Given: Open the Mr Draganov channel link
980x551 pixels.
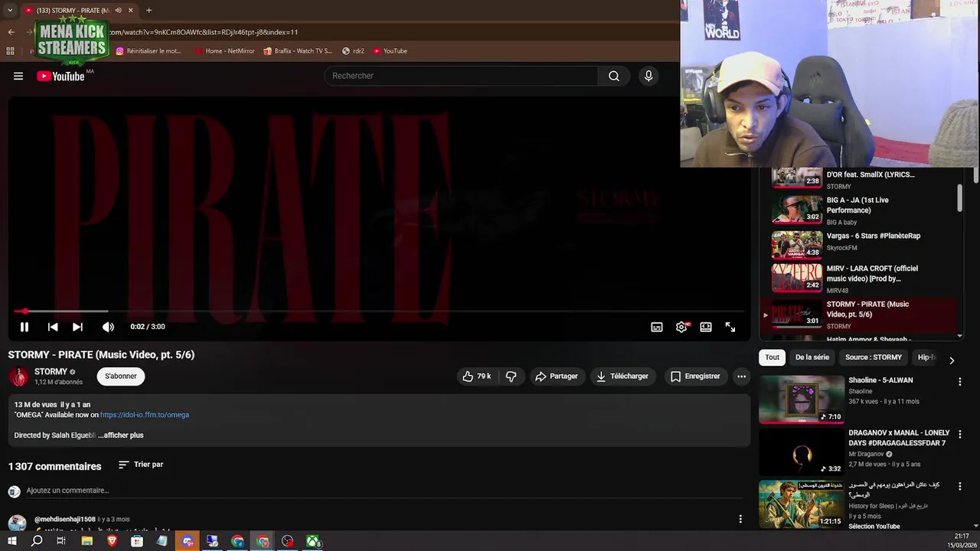Looking at the screenshot, I should coord(866,454).
